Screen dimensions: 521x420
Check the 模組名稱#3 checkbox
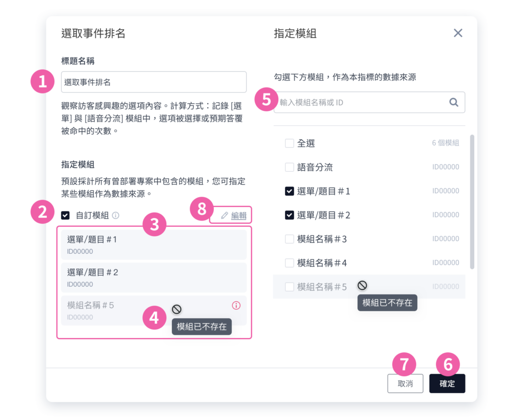click(x=290, y=238)
